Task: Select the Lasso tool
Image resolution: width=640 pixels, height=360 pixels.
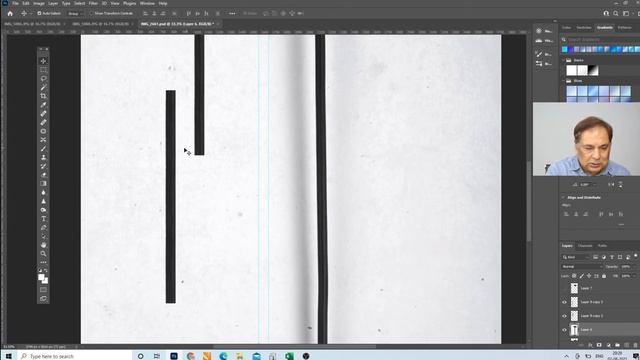Action: point(43,78)
